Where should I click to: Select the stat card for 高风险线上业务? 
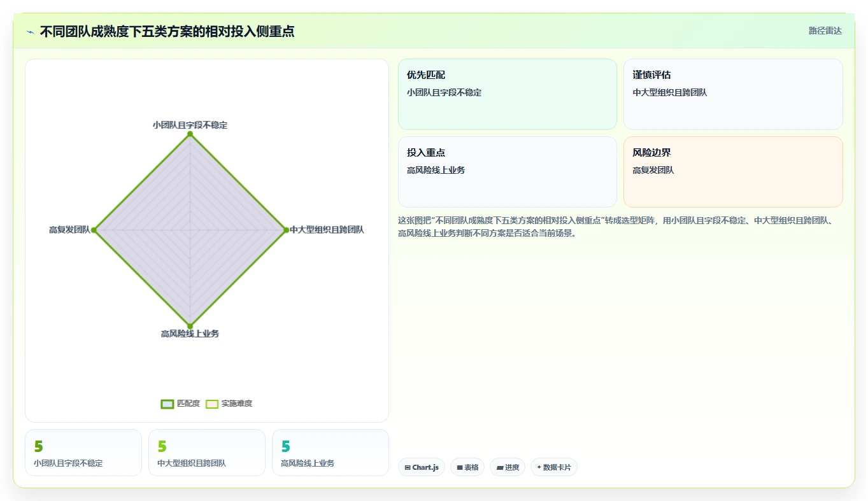coord(331,453)
